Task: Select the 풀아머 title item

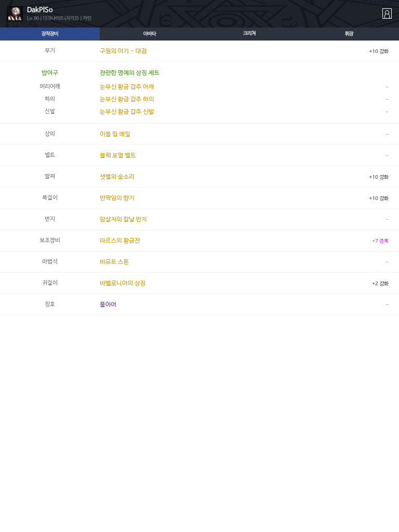Action: point(108,304)
